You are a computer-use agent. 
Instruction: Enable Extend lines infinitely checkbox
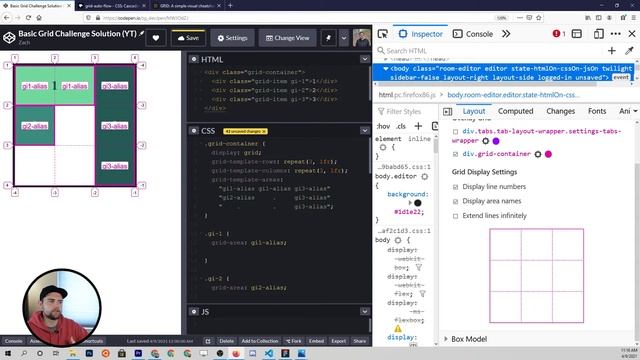click(x=456, y=216)
